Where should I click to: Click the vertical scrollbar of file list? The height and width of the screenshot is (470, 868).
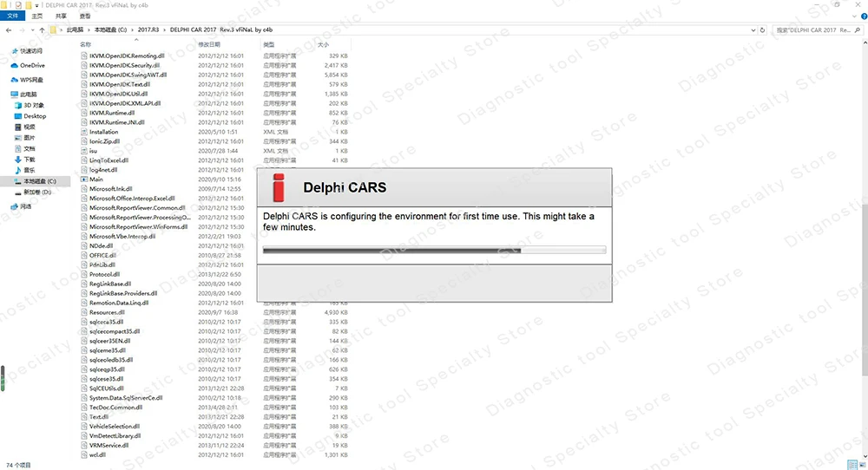click(x=865, y=290)
